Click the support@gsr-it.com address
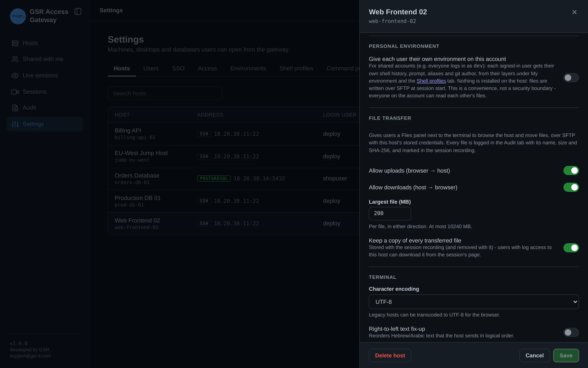The height and width of the screenshot is (368, 588). 30,356
